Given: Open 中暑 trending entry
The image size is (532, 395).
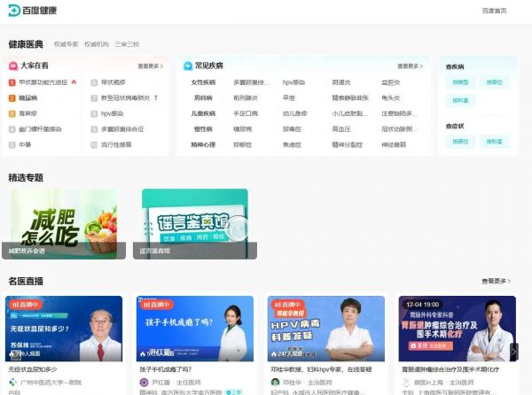Looking at the screenshot, I should (25, 144).
